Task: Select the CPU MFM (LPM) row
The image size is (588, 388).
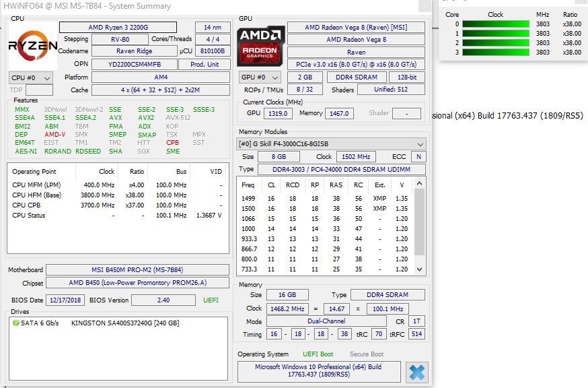Action: tap(118, 185)
